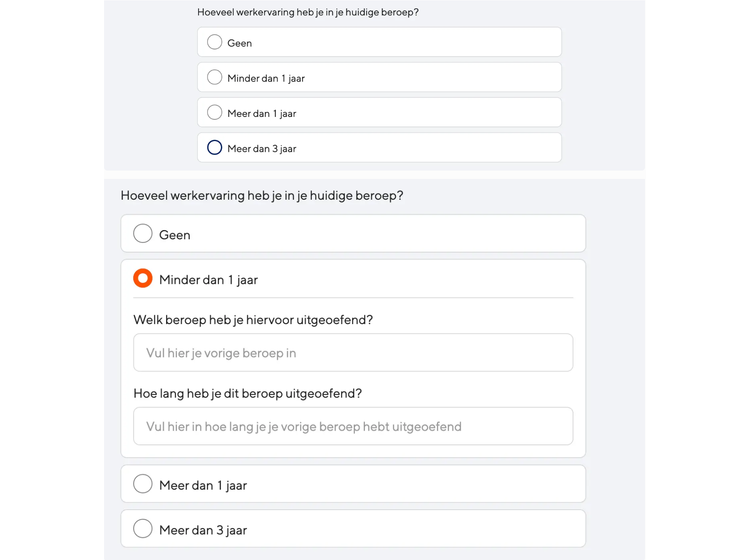This screenshot has width=747, height=560.
Task: Click the "Geen" option card in the top list
Action: 379,42
